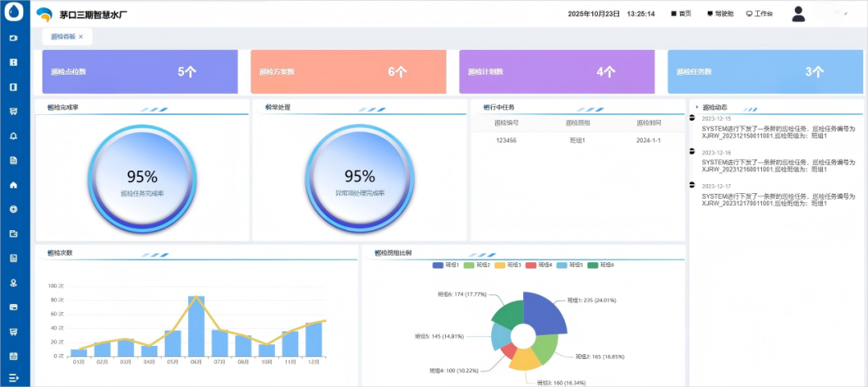Click the 12月 bar in the chart

314,340
